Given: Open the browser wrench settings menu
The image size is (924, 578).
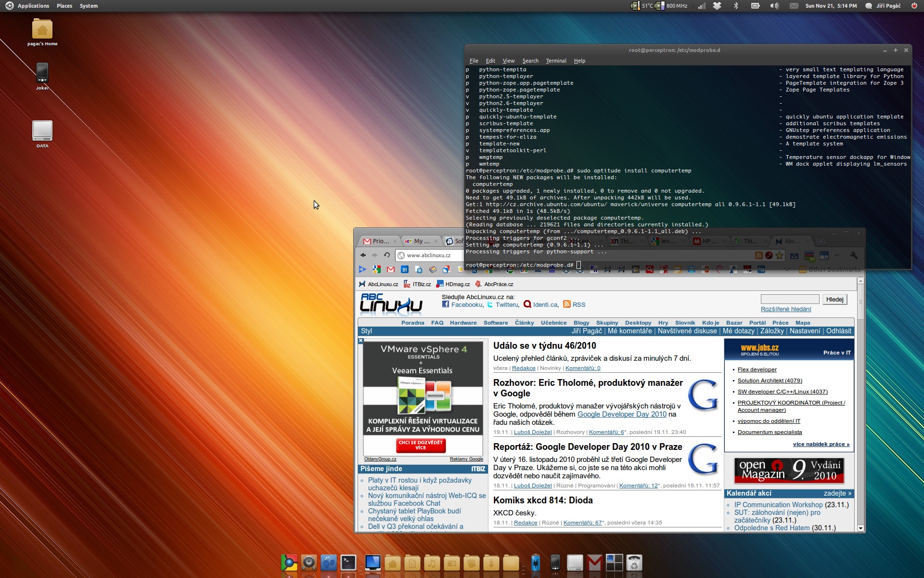Looking at the screenshot, I should (x=854, y=255).
